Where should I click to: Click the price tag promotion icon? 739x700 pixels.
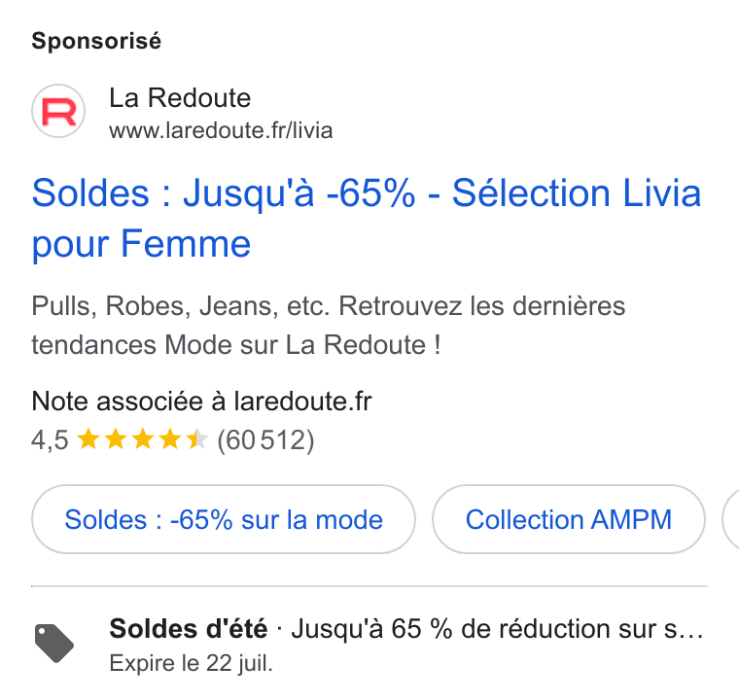coord(54,644)
